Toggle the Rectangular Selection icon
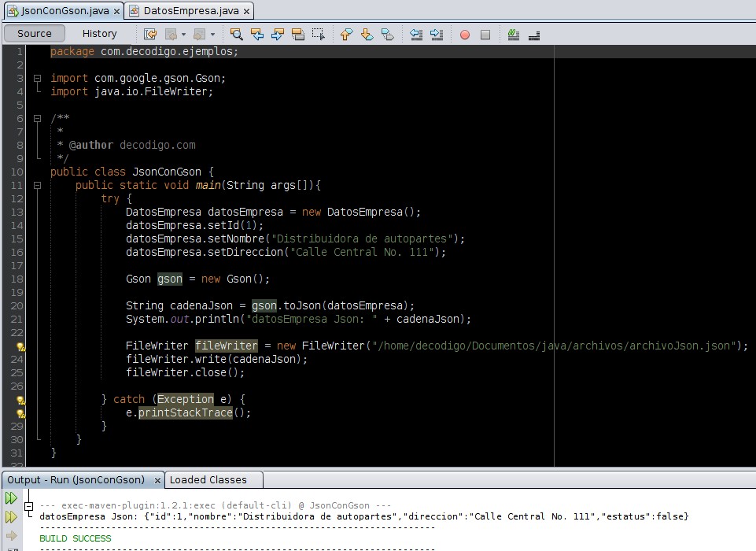Viewport: 756px width, 551px height. point(317,34)
